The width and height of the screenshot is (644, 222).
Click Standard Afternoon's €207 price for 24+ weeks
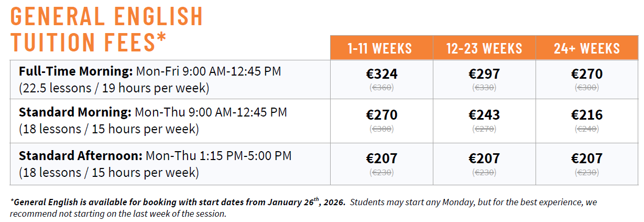pyautogui.click(x=587, y=158)
